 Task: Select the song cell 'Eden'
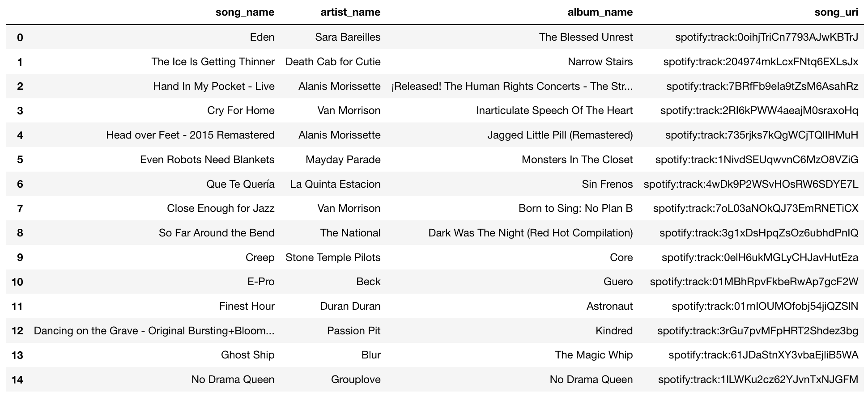click(x=262, y=37)
